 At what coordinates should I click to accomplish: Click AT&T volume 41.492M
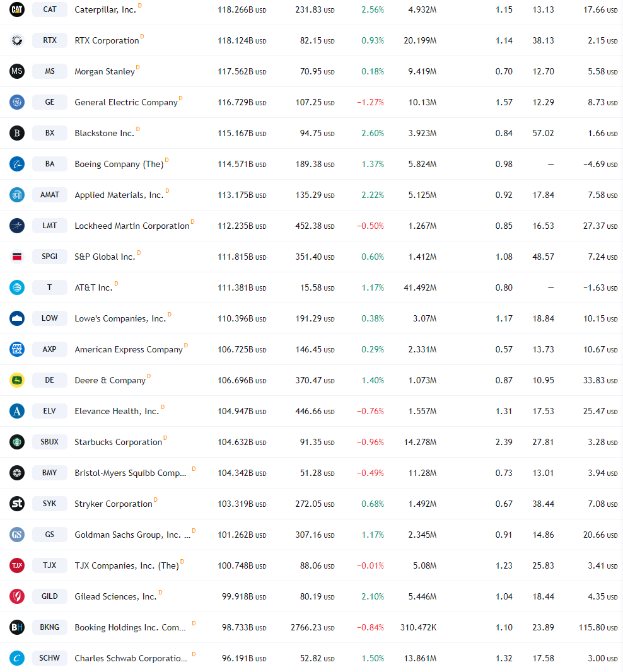420,287
